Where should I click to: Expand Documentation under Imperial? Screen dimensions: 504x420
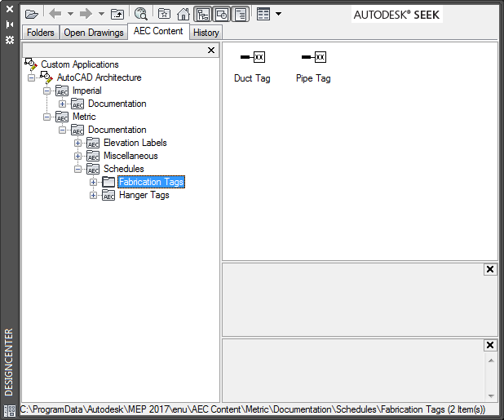pyautogui.click(x=62, y=104)
